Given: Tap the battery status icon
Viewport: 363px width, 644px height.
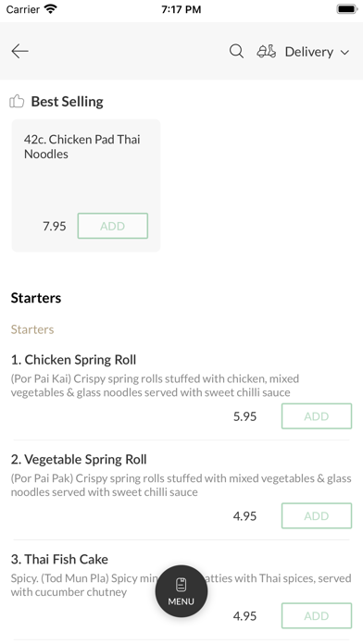Looking at the screenshot, I should (x=347, y=9).
